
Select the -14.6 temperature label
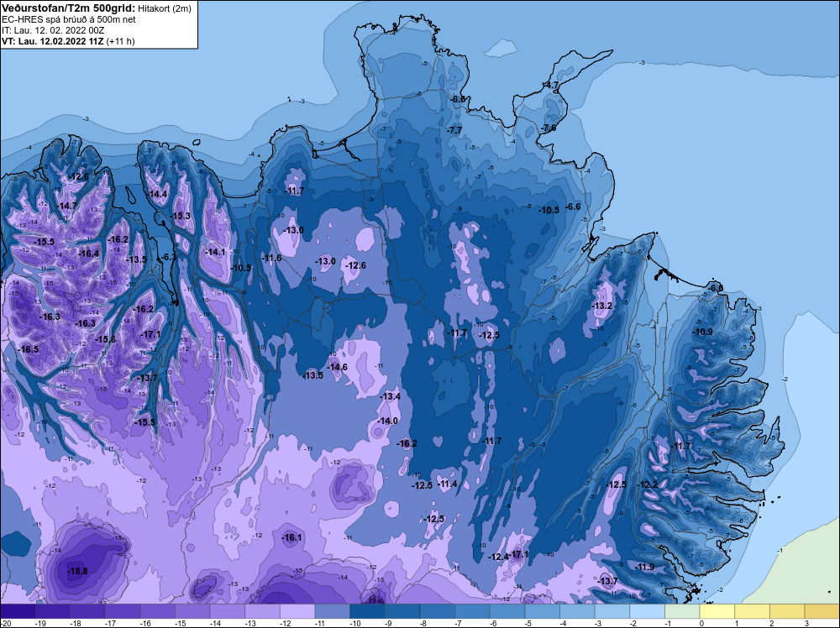coord(338,367)
